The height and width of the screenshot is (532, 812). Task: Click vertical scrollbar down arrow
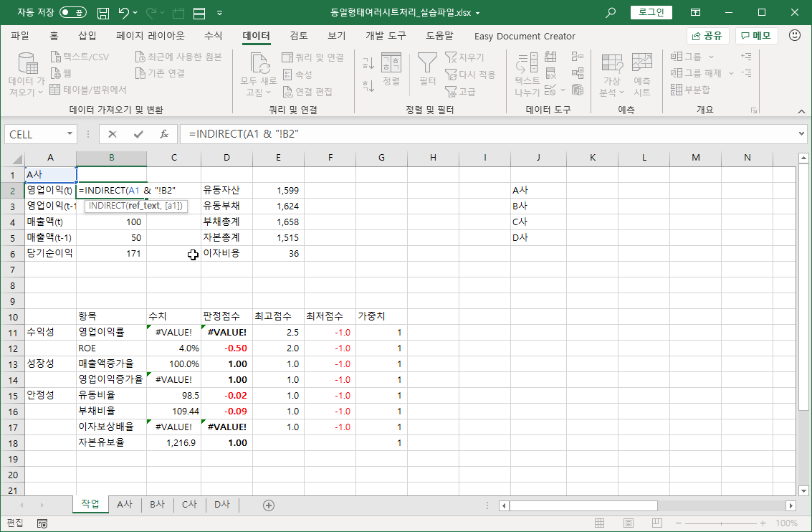[803, 490]
